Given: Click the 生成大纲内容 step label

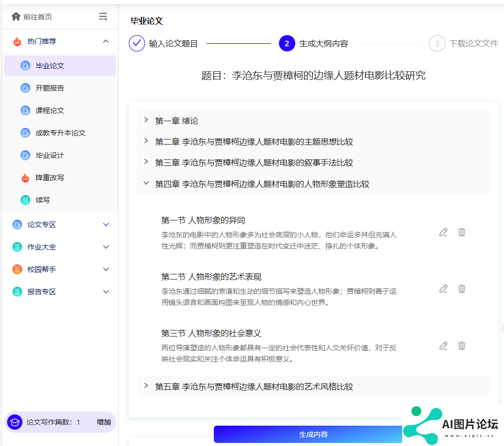Looking at the screenshot, I should [x=324, y=43].
